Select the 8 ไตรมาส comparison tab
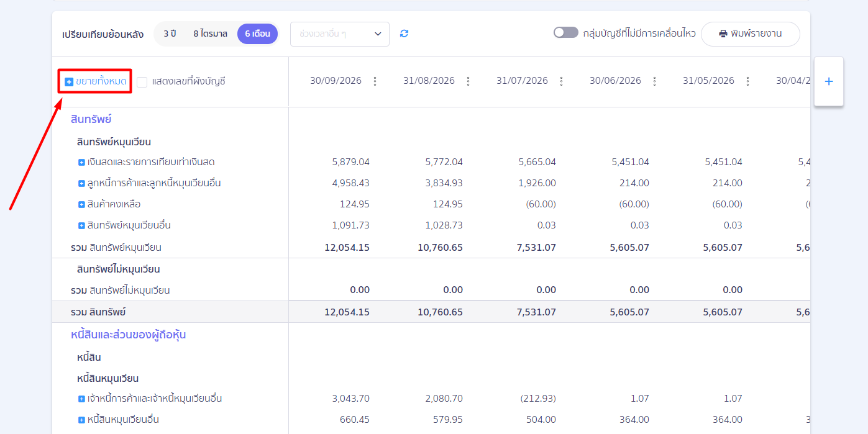Screen dimensions: 868x434 (210, 34)
